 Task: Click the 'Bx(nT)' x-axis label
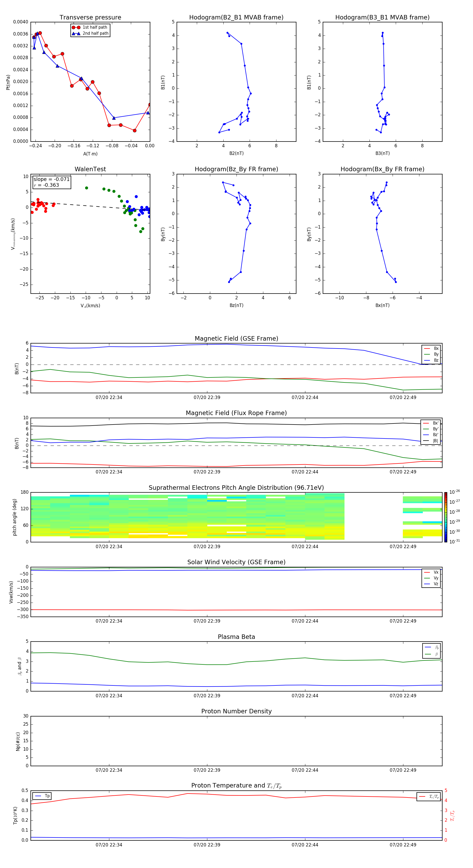click(x=382, y=305)
